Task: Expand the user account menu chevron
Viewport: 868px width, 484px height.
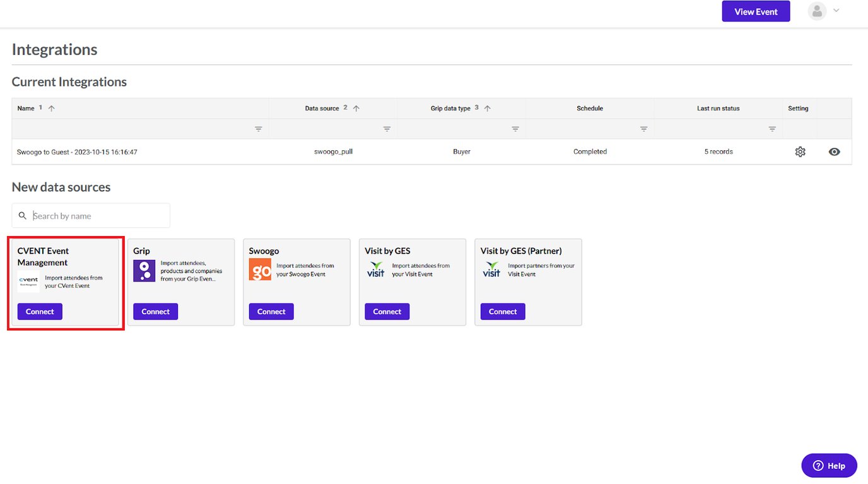Action: [x=836, y=10]
